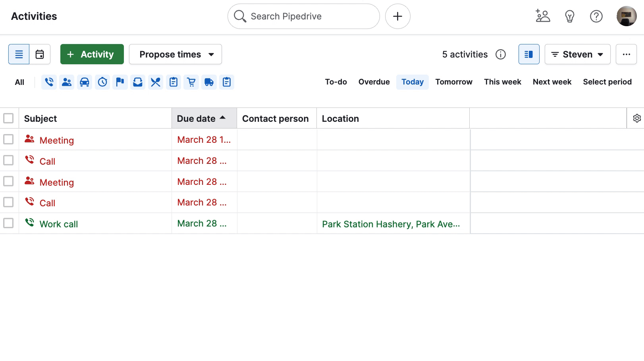Open the Steven filter dropdown
This screenshot has height=361, width=644.
577,54
